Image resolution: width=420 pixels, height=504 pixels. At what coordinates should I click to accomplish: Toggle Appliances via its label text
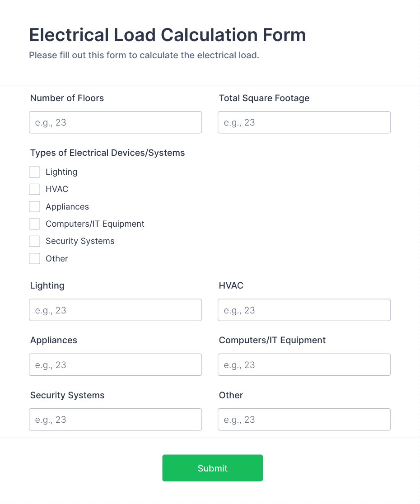pyautogui.click(x=67, y=206)
